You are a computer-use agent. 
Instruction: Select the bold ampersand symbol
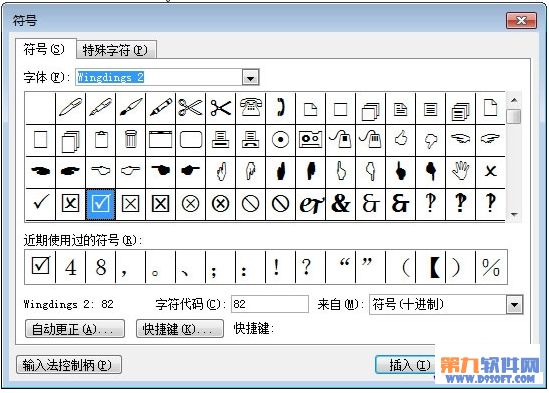[340, 204]
